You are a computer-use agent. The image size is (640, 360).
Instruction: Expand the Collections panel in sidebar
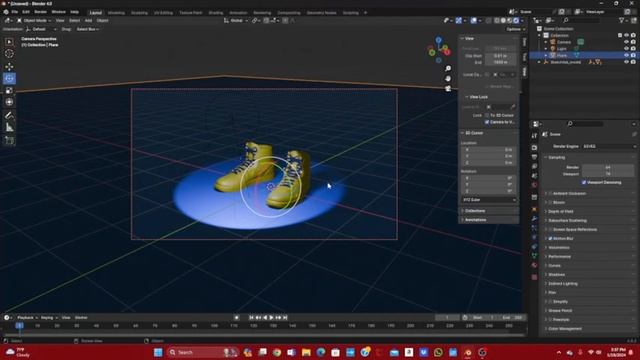click(x=475, y=211)
